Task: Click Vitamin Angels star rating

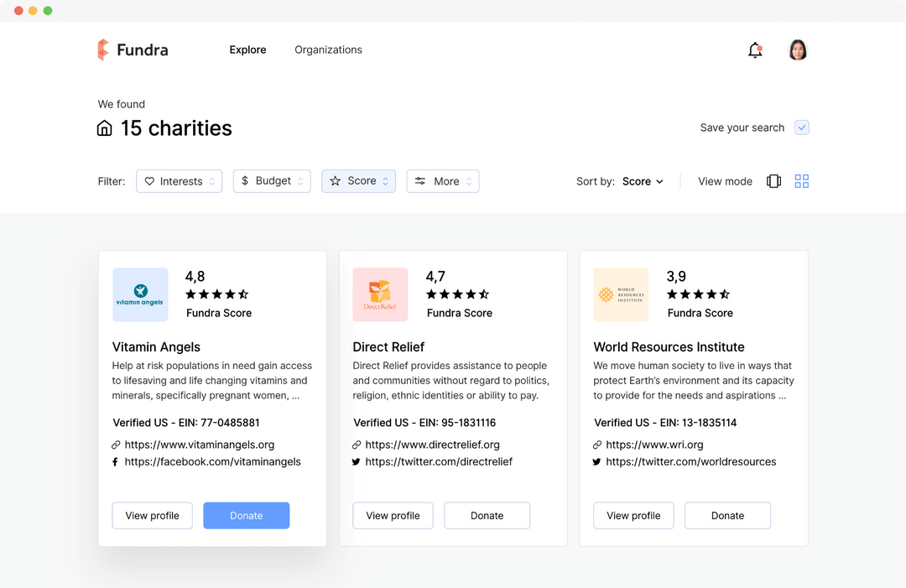Action: coord(217,294)
